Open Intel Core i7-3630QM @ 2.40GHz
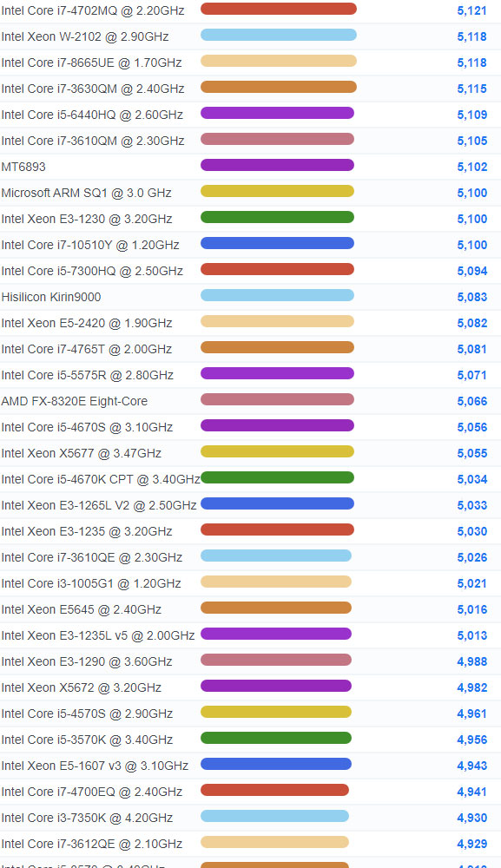 (93, 89)
